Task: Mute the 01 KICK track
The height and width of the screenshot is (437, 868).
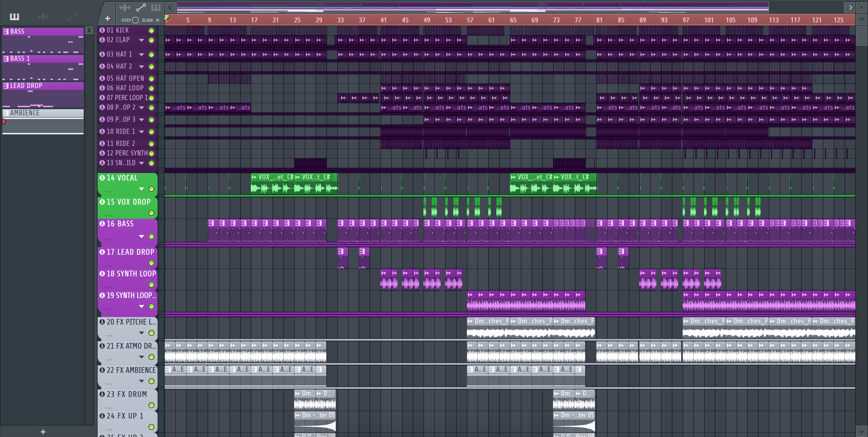Action: pyautogui.click(x=152, y=31)
